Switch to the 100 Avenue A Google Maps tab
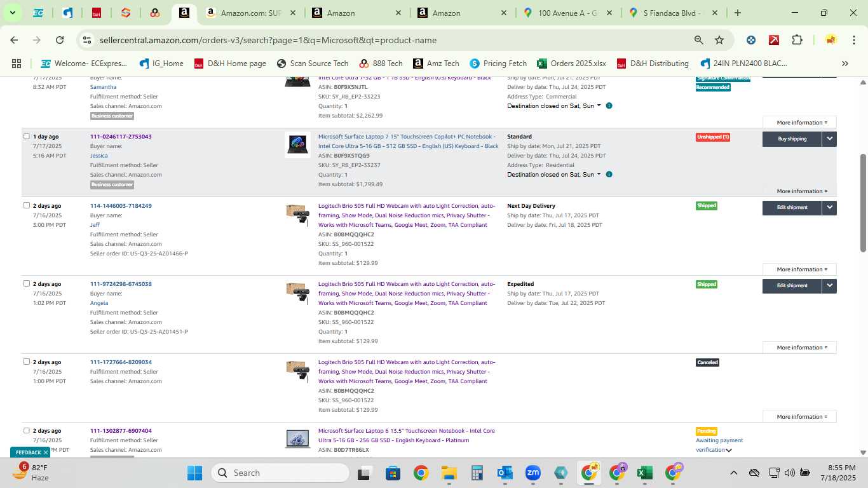Screen dimensions: 868x488 [569, 13]
